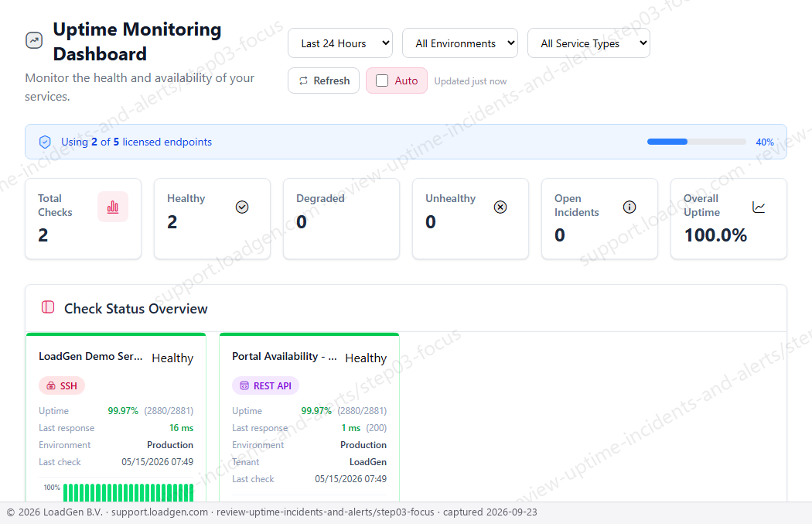The width and height of the screenshot is (812, 524).
Task: Click the 99.97% uptime on the SSH card
Action: pyautogui.click(x=123, y=411)
